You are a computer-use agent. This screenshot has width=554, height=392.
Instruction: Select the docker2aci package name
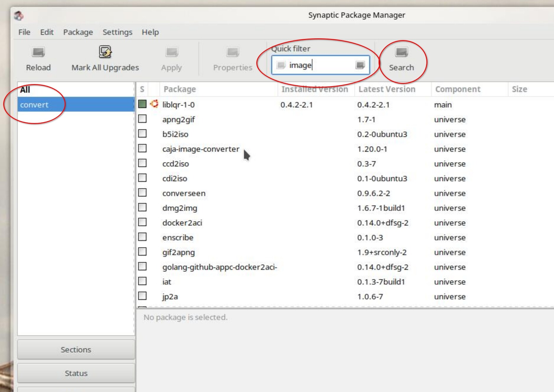click(182, 223)
